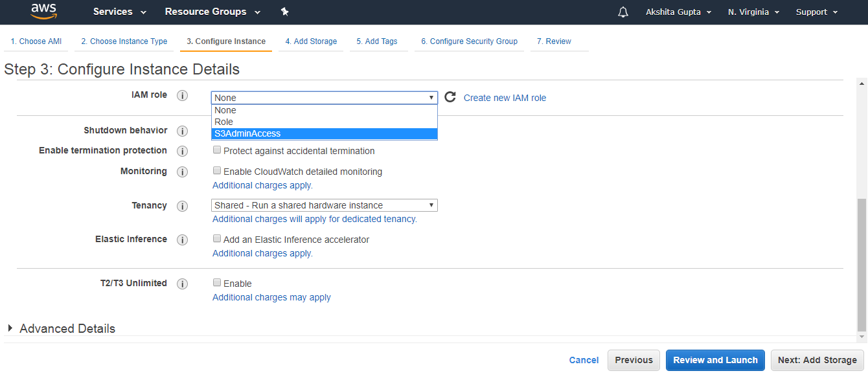Open the notifications bell
868x382 pixels.
pyautogui.click(x=622, y=11)
